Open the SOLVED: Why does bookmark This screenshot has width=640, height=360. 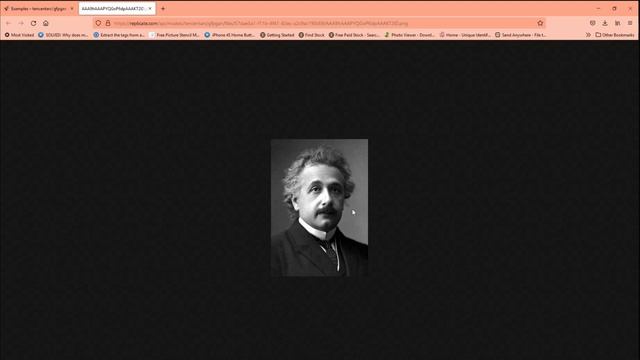click(x=63, y=35)
